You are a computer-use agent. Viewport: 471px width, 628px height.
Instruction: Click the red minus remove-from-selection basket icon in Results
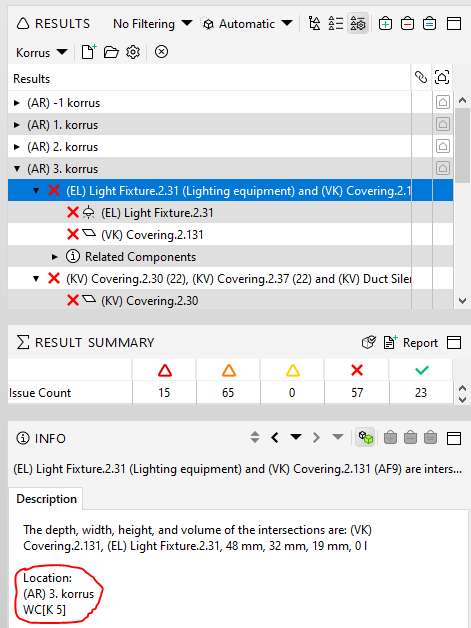[x=407, y=24]
